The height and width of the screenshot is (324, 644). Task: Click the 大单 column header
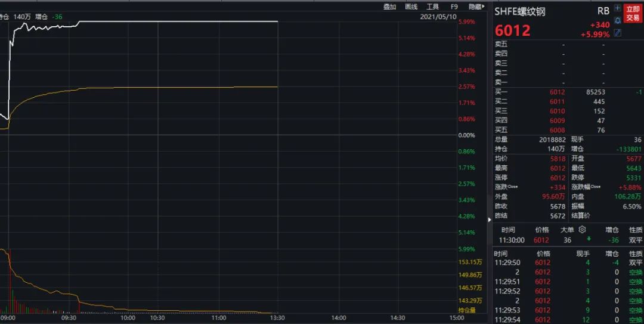(x=567, y=230)
